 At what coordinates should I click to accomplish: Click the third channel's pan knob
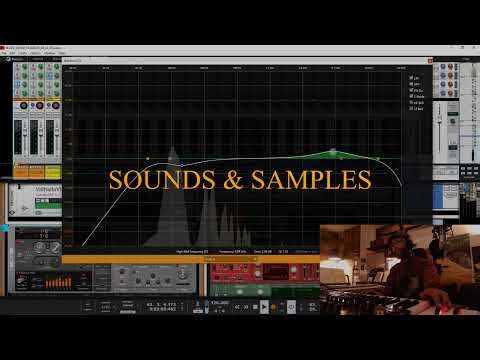click(x=56, y=106)
